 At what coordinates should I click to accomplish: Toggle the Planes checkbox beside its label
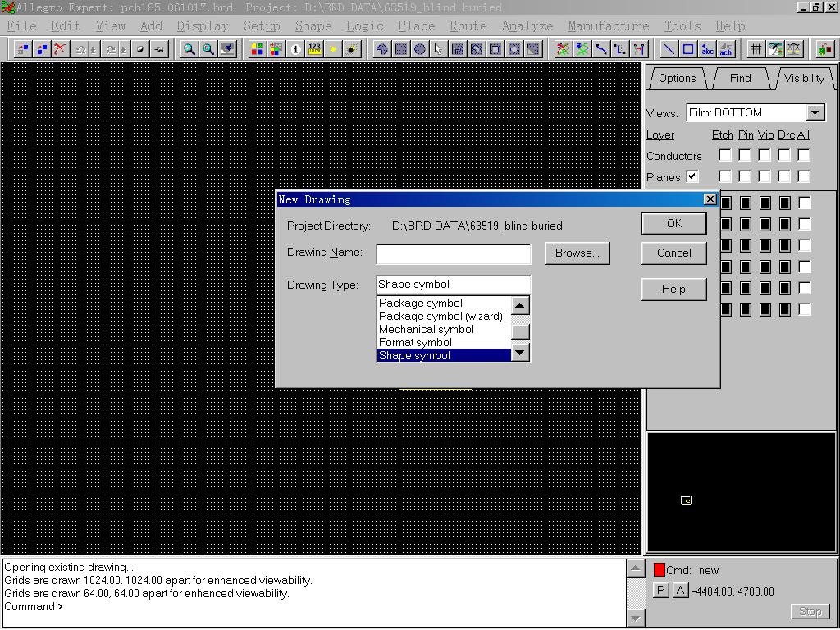point(692,176)
